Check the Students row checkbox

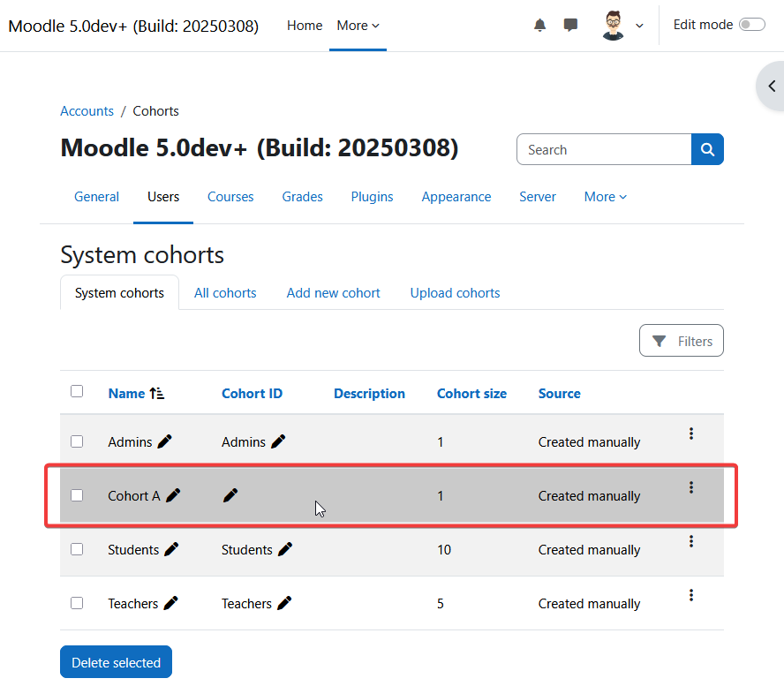[x=77, y=549]
